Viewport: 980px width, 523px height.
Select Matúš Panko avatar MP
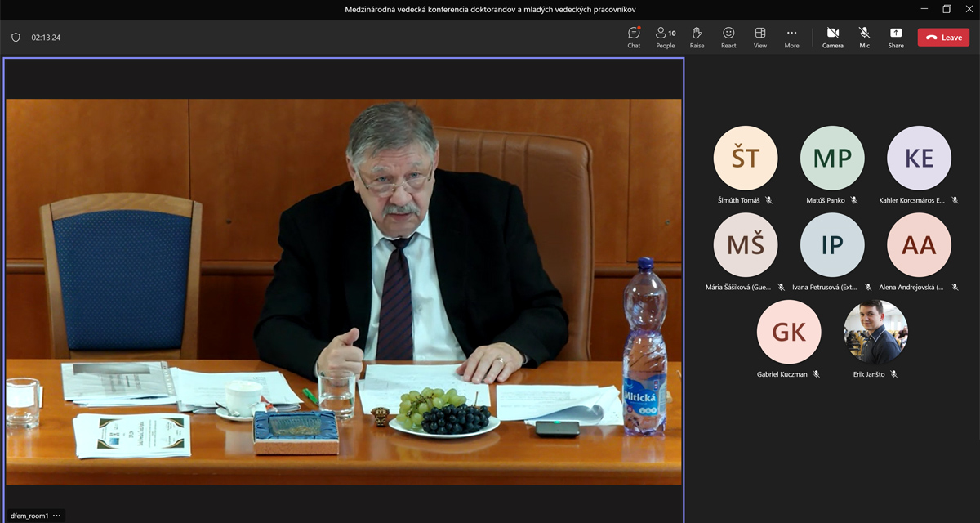(x=832, y=158)
